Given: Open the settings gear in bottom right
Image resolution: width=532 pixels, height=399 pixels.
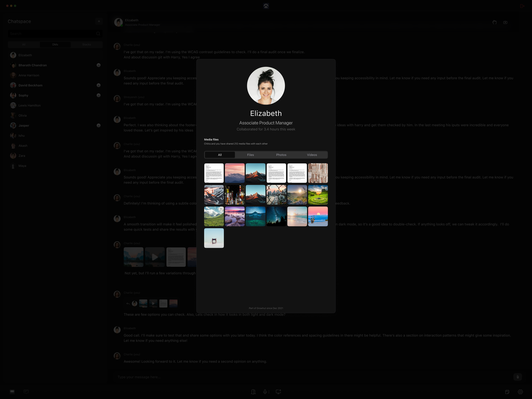Looking at the screenshot, I should (x=520, y=392).
